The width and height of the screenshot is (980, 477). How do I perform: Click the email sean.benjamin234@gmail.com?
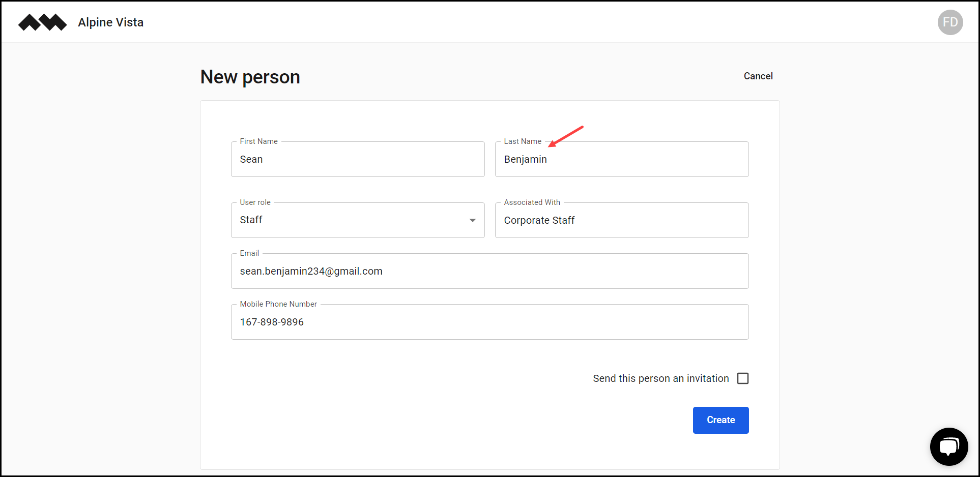coord(311,271)
